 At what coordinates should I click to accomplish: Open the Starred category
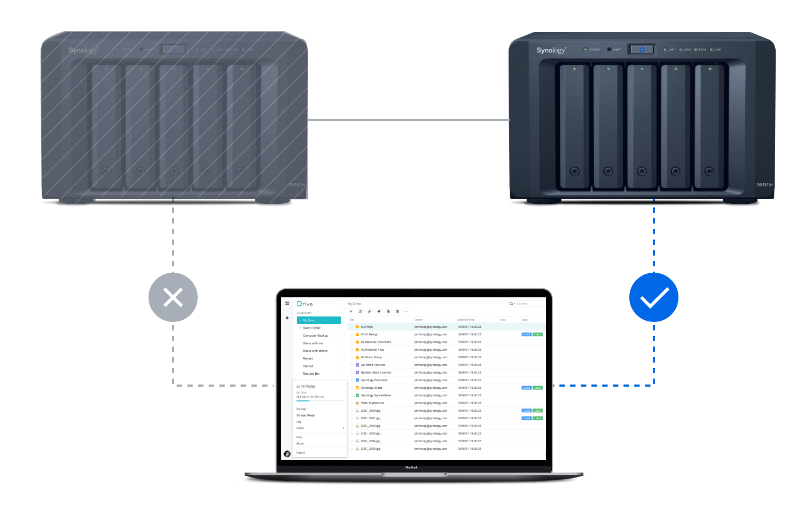point(308,366)
